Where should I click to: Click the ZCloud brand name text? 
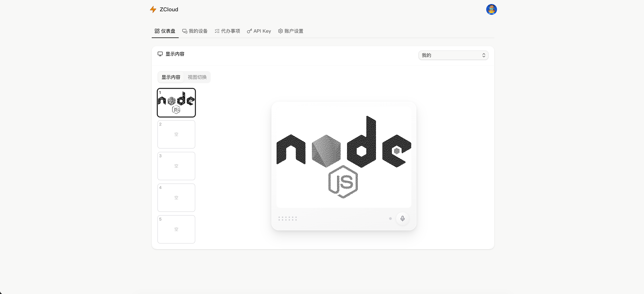point(169,9)
